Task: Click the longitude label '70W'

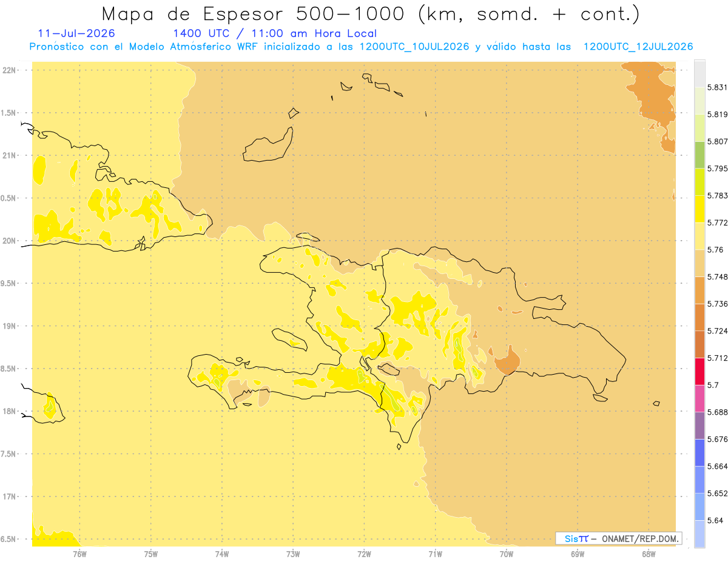Action: tap(507, 554)
